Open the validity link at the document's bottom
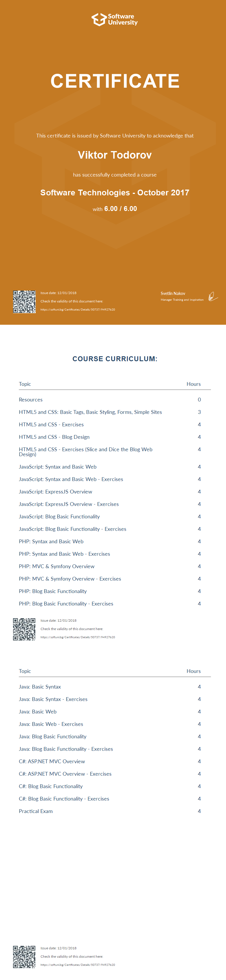226x980 pixels. coord(78,965)
